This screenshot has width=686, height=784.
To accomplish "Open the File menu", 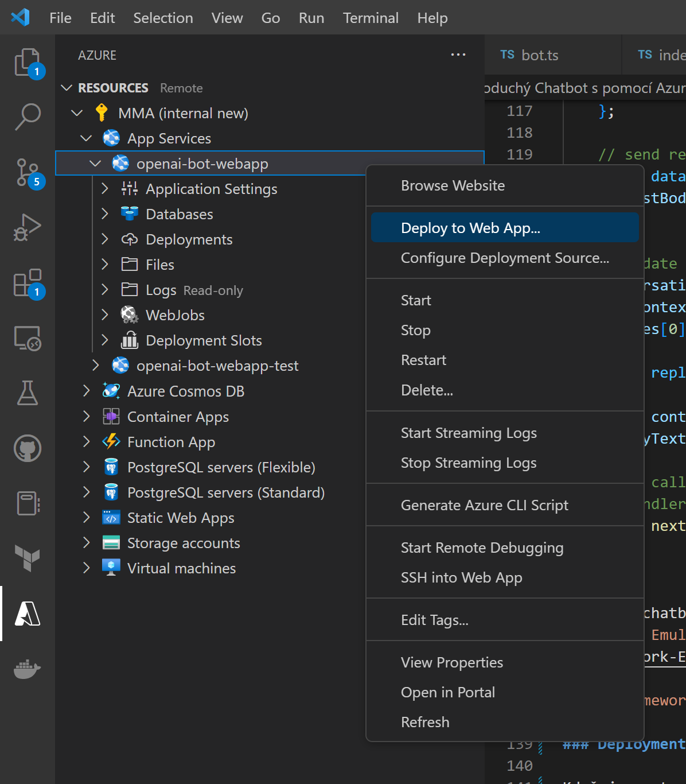I will click(x=60, y=18).
